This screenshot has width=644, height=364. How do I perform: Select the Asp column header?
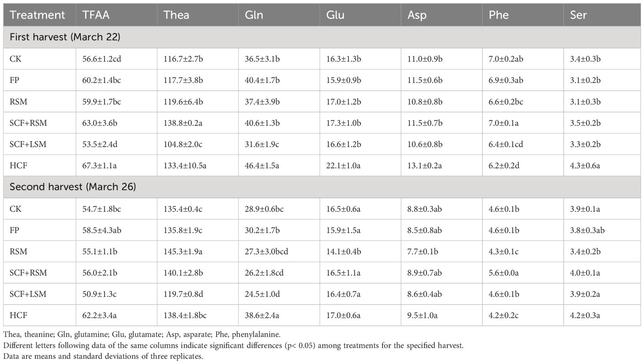pyautogui.click(x=442, y=15)
